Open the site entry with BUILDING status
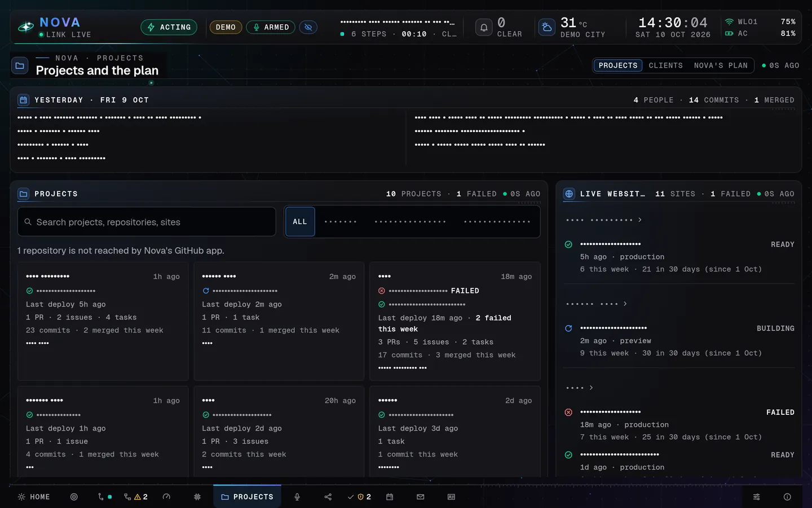Viewport: 812px width, 508px height. tap(679, 340)
